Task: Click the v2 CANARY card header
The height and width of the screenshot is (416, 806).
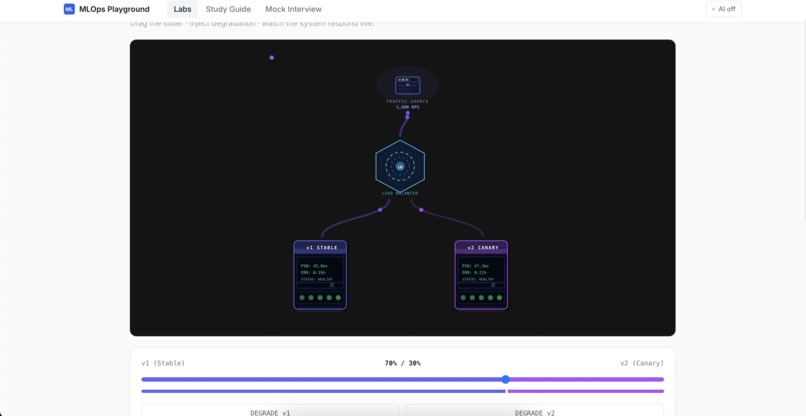Action: 481,247
